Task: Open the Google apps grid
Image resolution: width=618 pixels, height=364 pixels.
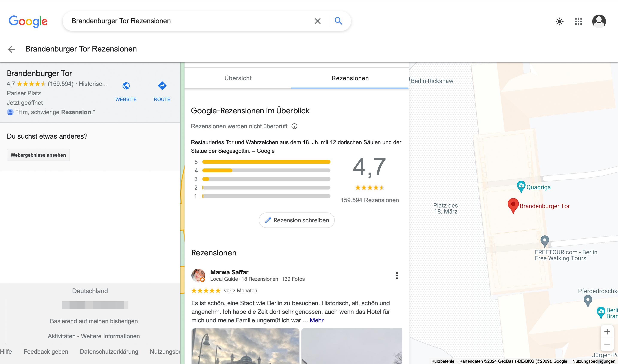Action: [578, 22]
